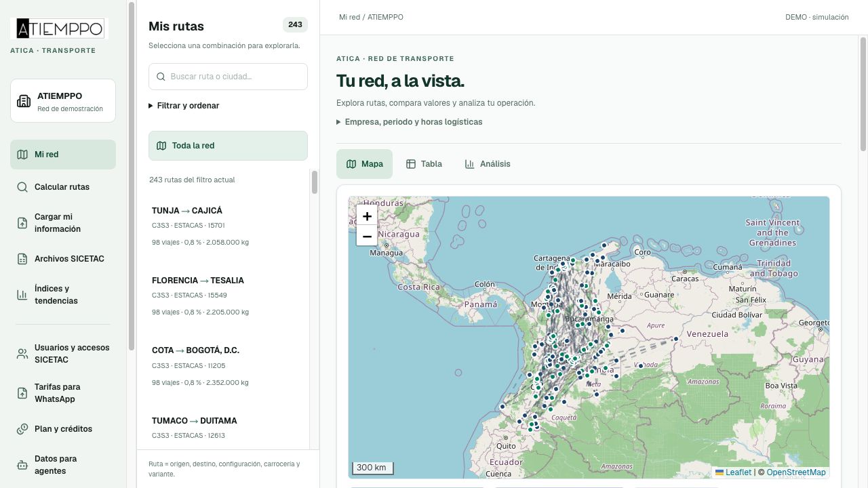
Task: Select the FLORENCIA → TESALIA route
Action: [229, 298]
